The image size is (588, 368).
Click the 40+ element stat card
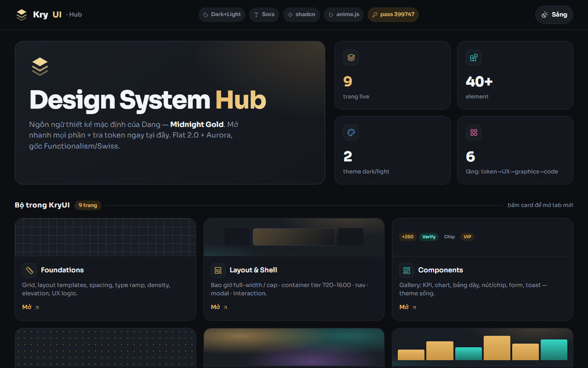515,75
